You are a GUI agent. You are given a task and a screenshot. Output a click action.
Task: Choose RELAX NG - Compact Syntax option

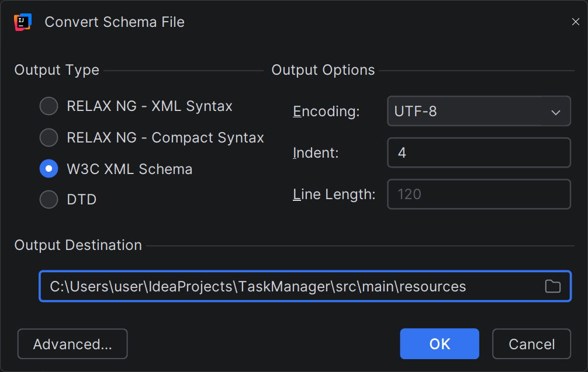(49, 138)
